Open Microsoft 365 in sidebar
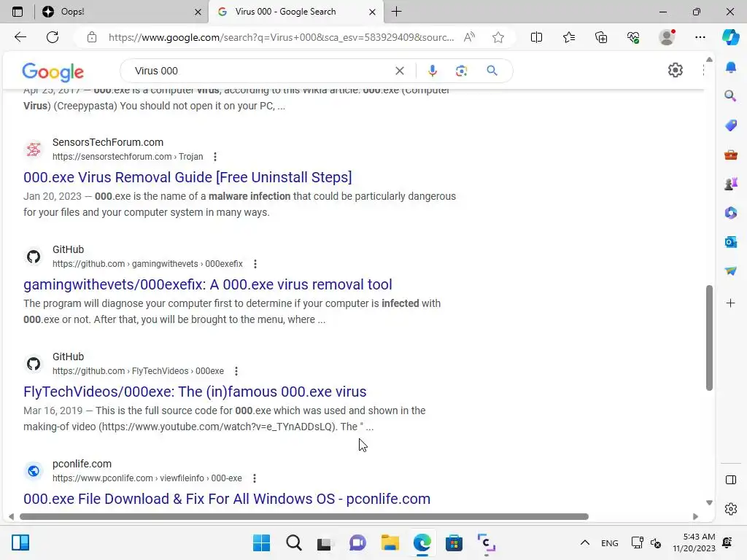 [731, 213]
